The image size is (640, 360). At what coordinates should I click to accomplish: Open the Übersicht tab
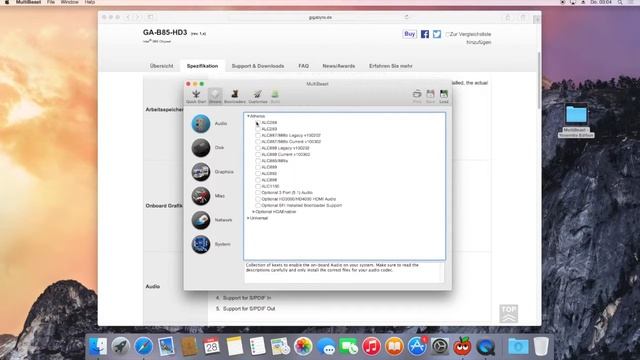tap(161, 66)
